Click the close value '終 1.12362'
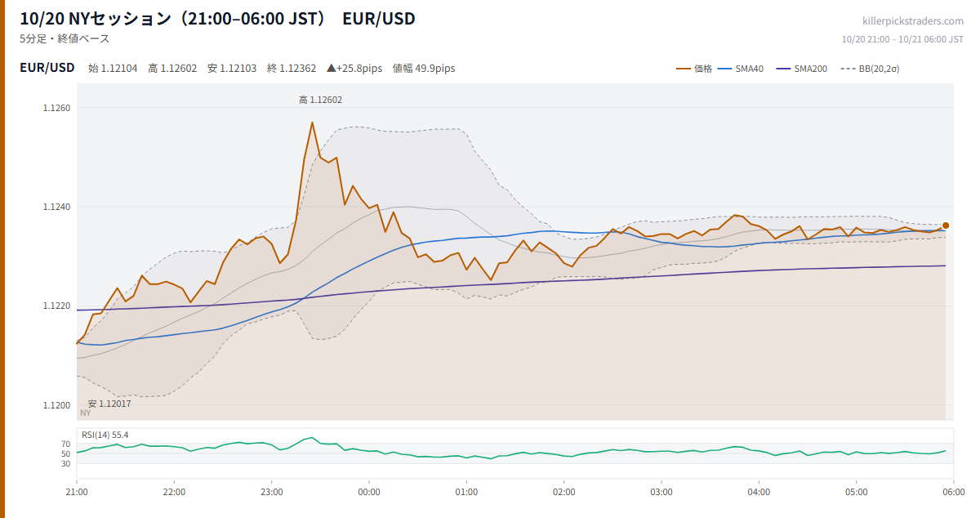Screen dimensions: 980x518 click(292, 69)
